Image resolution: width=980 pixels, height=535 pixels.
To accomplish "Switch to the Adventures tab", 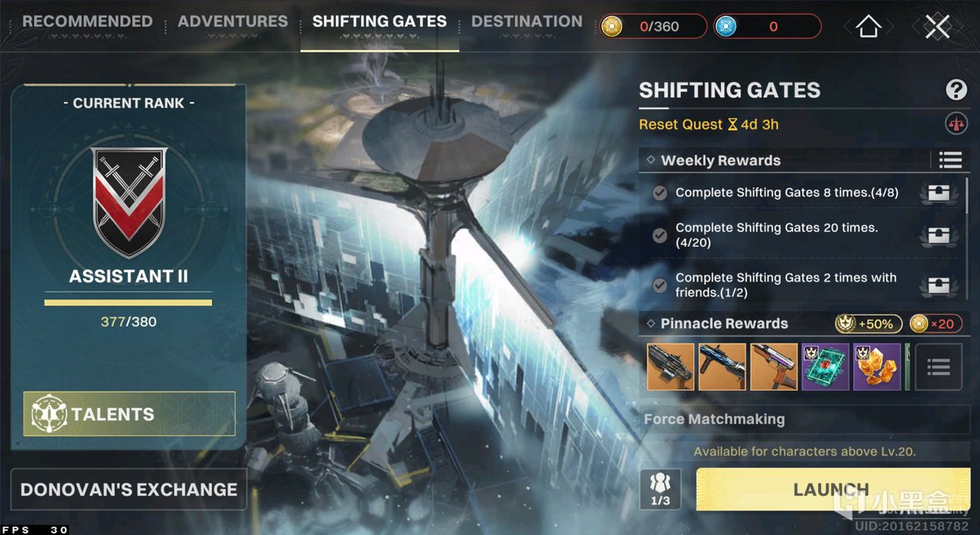I will (232, 22).
